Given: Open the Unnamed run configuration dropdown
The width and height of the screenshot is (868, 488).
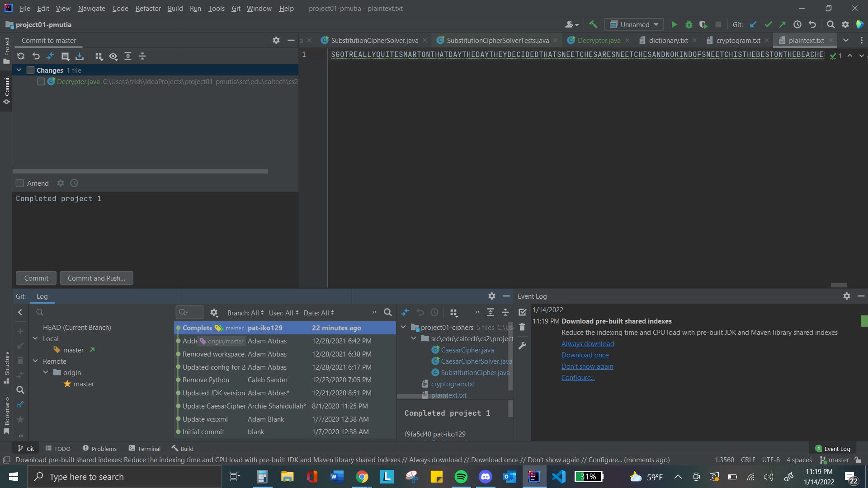Looking at the screenshot, I should [634, 25].
